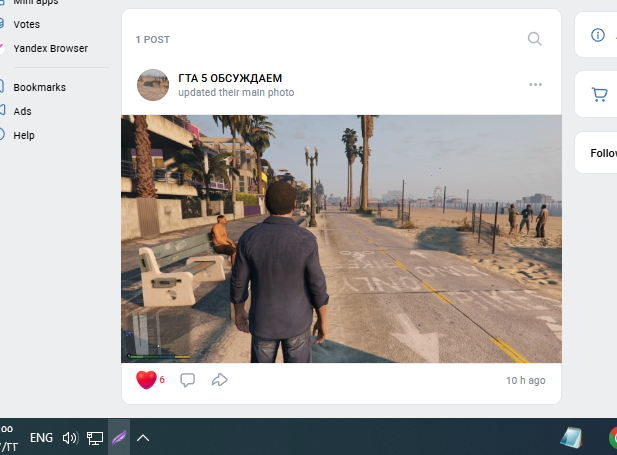Open Help in the sidebar
The image size is (617, 455).
[x=24, y=135]
